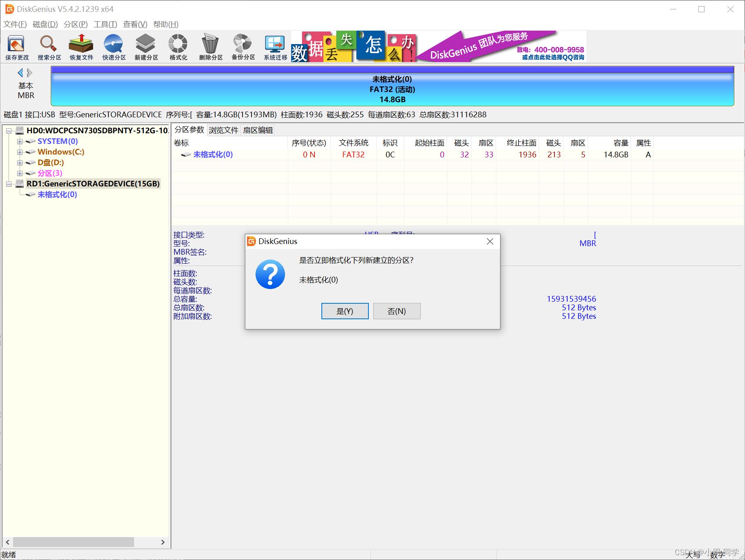Click the 分区(3) partition icon in tree
Screen dimensions: 745x560
31,173
